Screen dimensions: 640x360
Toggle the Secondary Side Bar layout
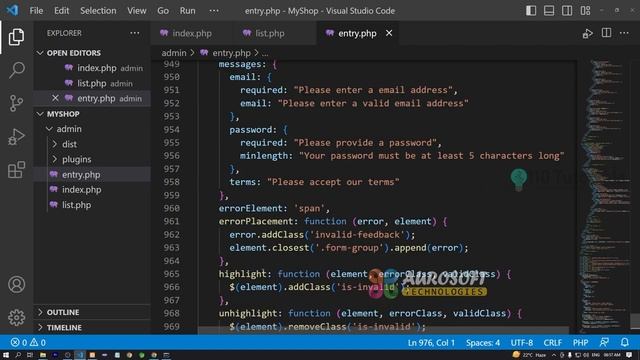click(567, 11)
